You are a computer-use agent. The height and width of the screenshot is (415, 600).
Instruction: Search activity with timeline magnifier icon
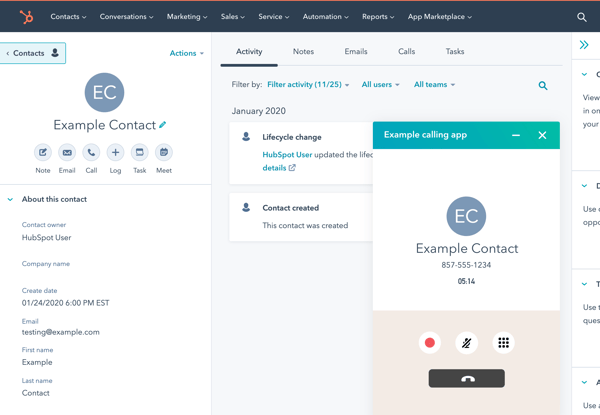point(543,85)
